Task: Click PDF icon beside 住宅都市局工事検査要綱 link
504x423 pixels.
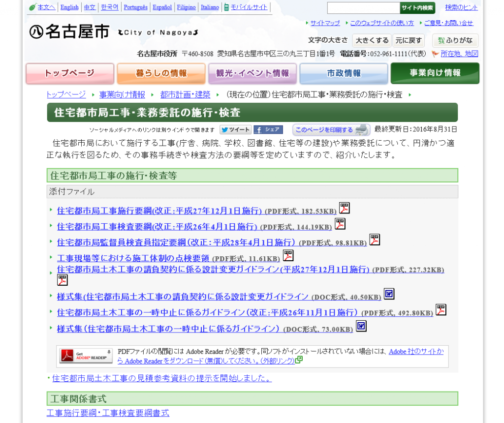Action: click(340, 224)
